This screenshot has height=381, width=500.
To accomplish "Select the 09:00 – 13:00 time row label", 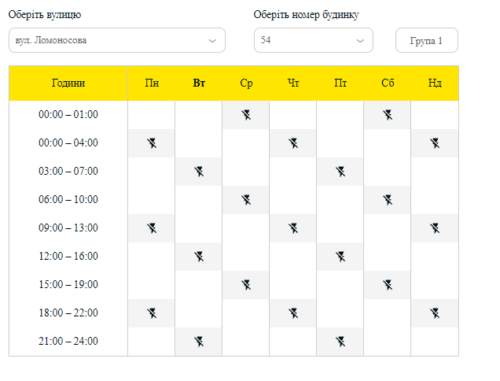I will tap(68, 228).
